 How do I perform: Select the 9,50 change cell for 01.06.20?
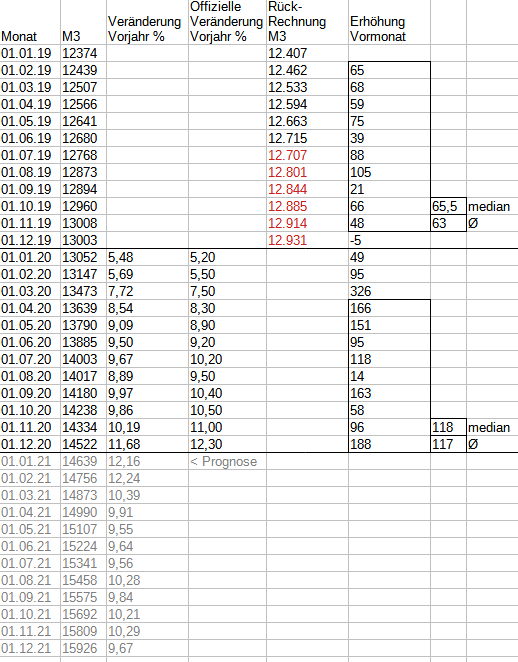click(147, 342)
